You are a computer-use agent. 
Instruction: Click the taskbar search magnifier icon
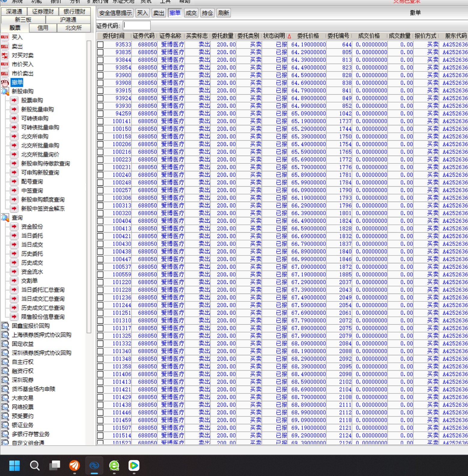[x=35, y=465]
